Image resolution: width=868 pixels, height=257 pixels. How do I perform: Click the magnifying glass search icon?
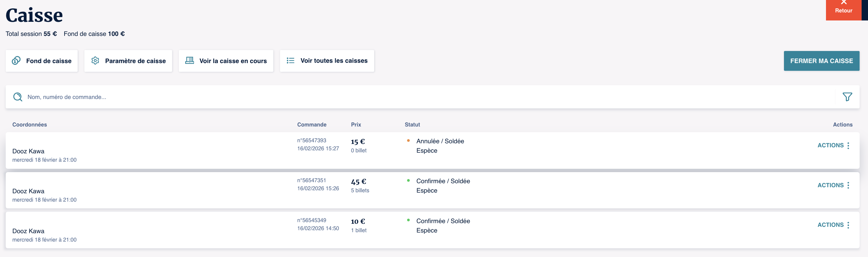[x=17, y=97]
